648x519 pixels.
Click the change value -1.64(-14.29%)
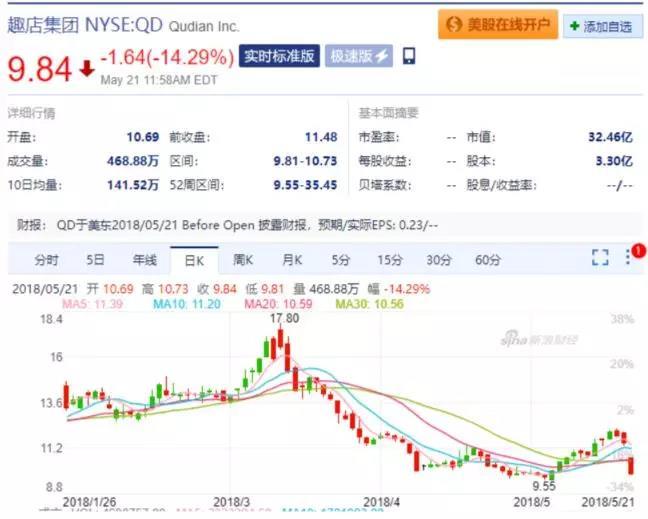coord(167,57)
